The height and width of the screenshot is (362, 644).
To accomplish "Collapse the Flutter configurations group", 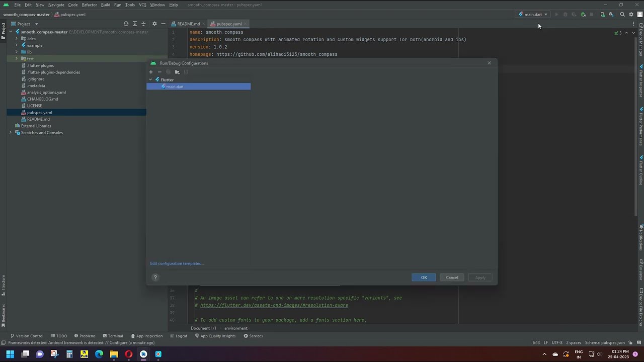I will coord(150,80).
